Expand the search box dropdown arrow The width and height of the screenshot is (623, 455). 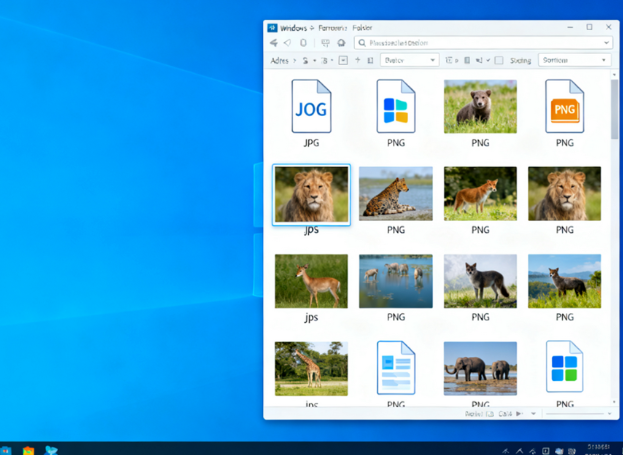click(606, 43)
